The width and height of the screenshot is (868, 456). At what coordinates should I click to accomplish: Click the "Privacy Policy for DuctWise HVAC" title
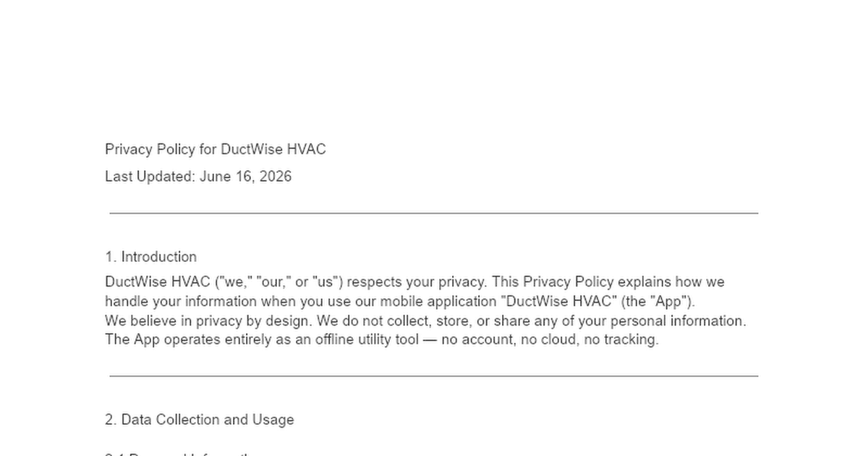[x=216, y=149]
